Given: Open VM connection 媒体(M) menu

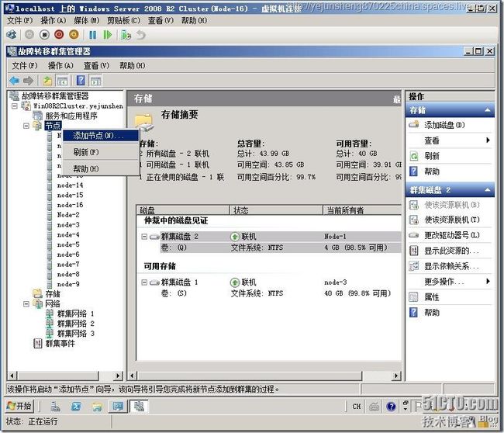Looking at the screenshot, I should tap(87, 21).
